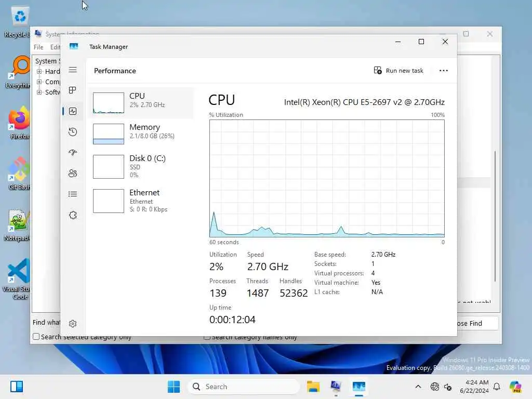
Task: Click the Threads value 1487
Action: click(x=258, y=293)
